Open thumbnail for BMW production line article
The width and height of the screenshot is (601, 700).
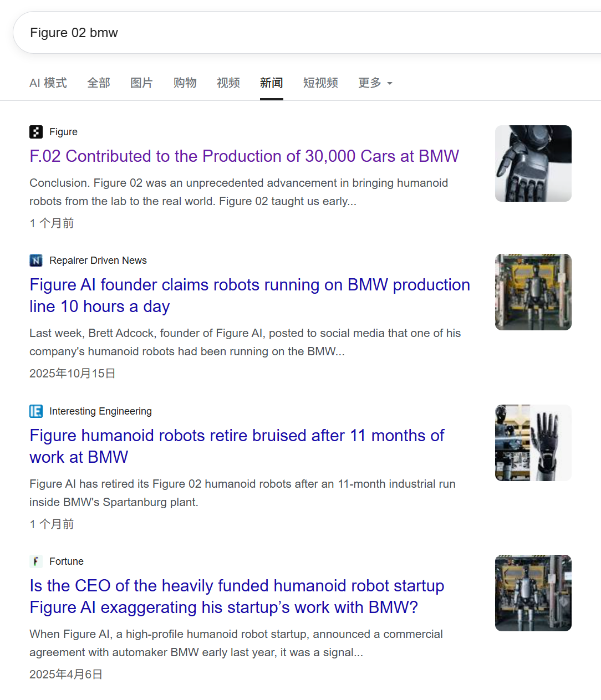click(533, 292)
